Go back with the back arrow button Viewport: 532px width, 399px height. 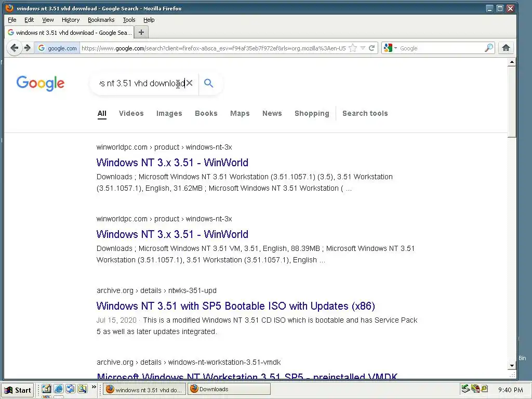point(14,48)
